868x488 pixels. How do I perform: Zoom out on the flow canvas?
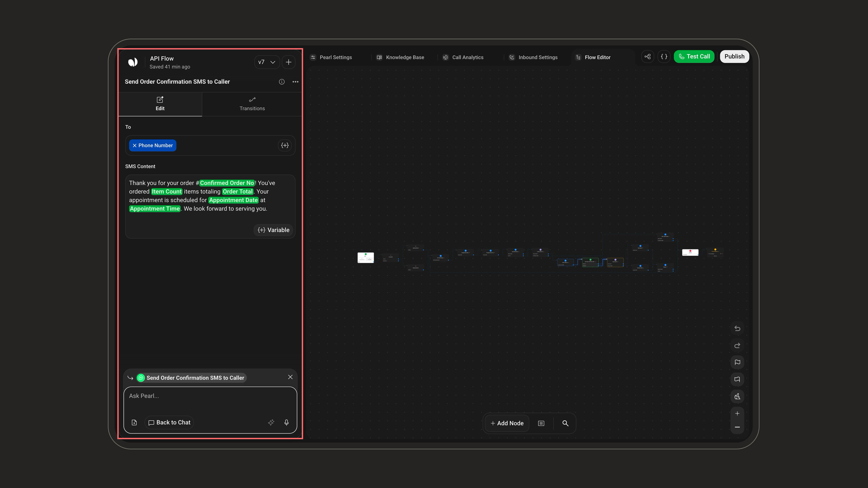click(x=737, y=427)
